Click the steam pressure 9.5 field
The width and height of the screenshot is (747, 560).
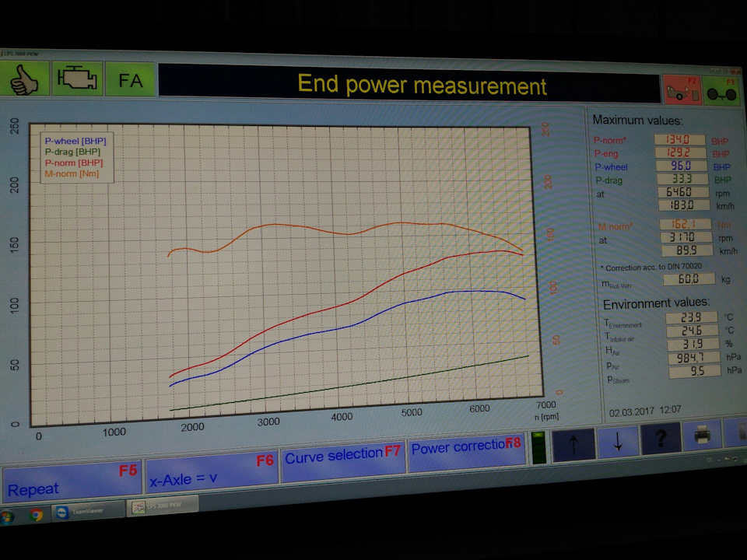point(695,371)
